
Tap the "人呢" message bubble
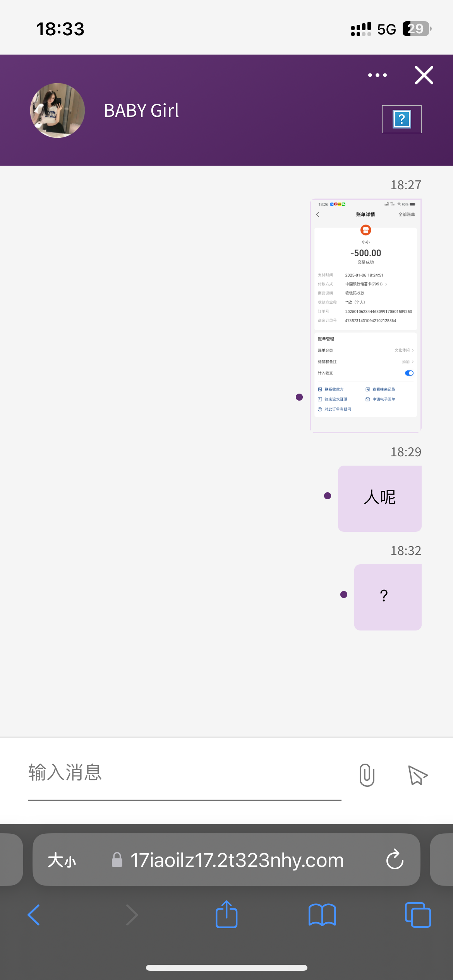379,498
